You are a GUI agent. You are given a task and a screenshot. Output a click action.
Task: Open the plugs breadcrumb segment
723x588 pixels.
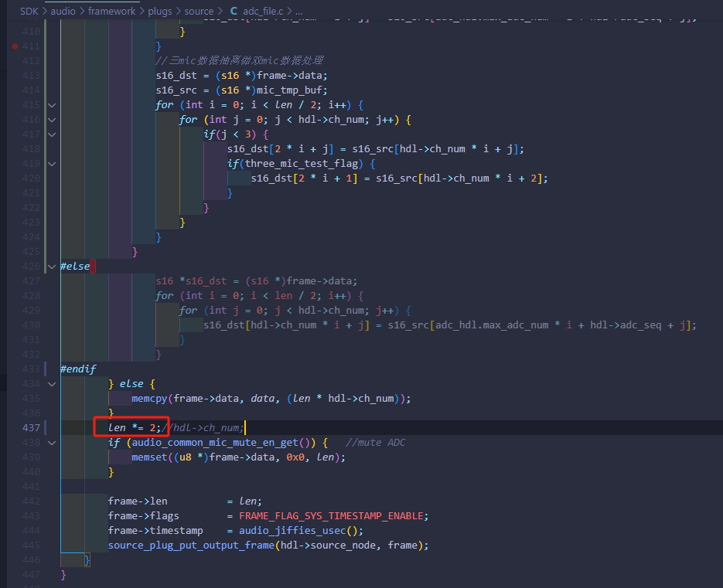pos(160,11)
